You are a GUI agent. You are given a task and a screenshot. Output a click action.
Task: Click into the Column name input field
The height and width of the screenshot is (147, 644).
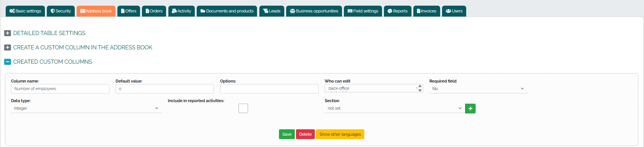(60, 89)
